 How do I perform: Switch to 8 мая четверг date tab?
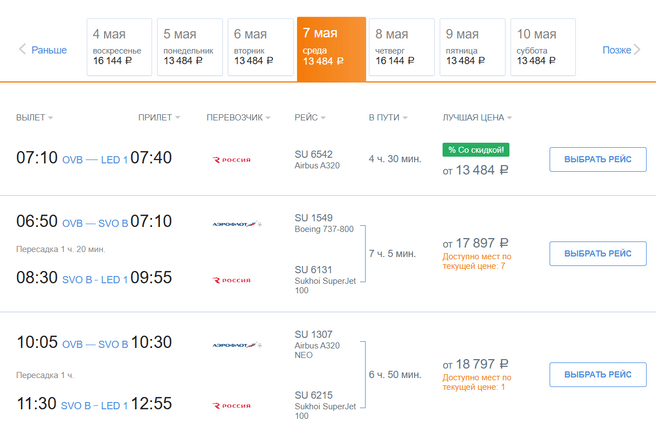[x=403, y=47]
